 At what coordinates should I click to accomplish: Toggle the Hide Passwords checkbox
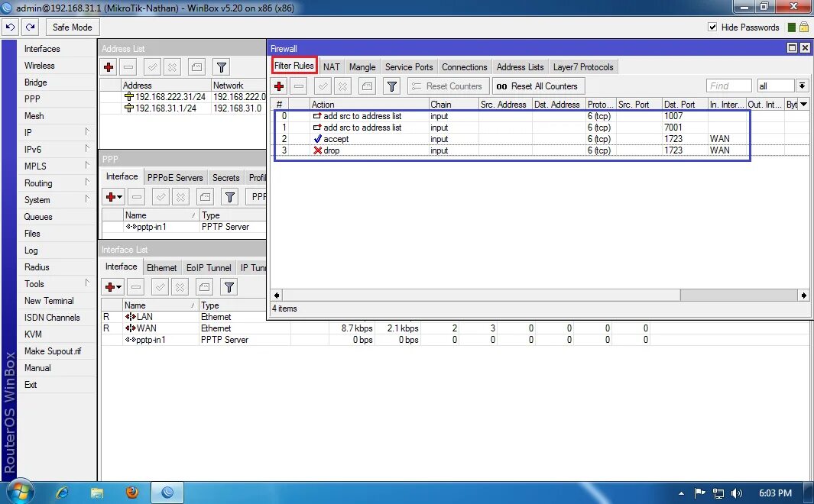712,27
